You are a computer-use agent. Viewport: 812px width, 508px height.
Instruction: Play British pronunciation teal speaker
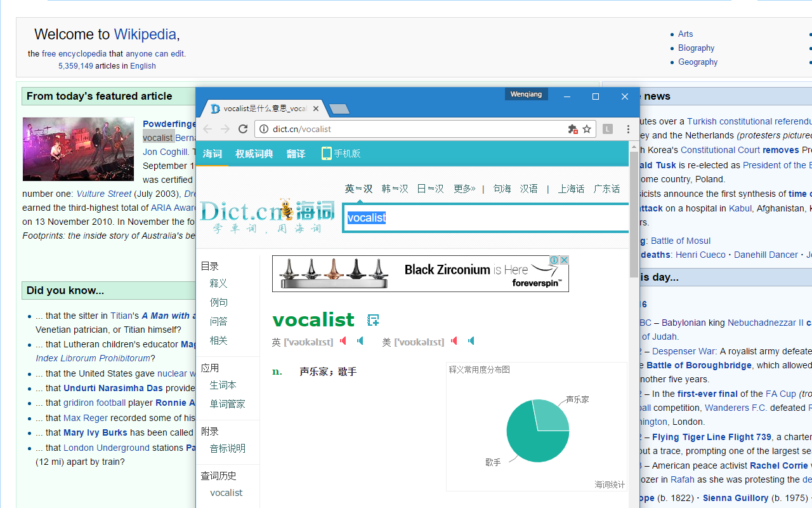[x=360, y=341]
